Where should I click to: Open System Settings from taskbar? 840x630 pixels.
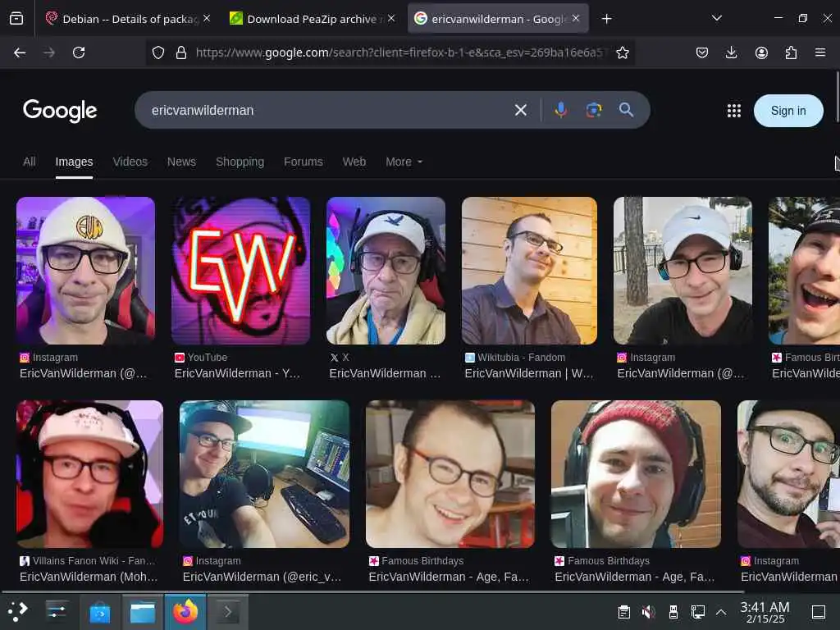pyautogui.click(x=57, y=611)
